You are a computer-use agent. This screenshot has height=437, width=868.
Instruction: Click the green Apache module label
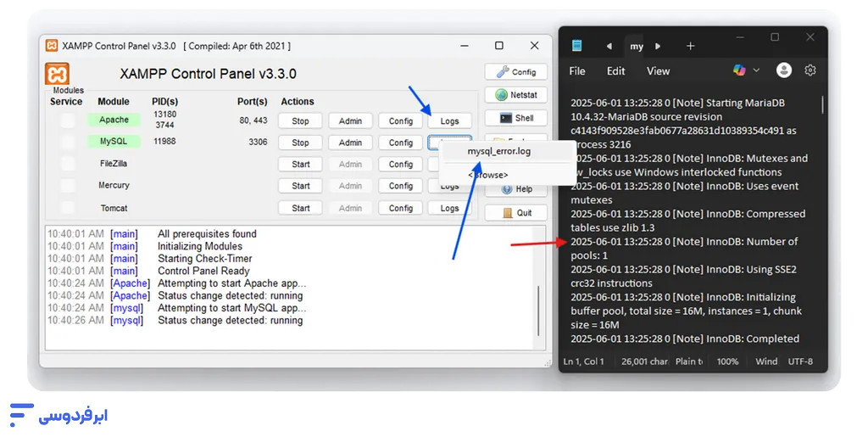pyautogui.click(x=114, y=120)
